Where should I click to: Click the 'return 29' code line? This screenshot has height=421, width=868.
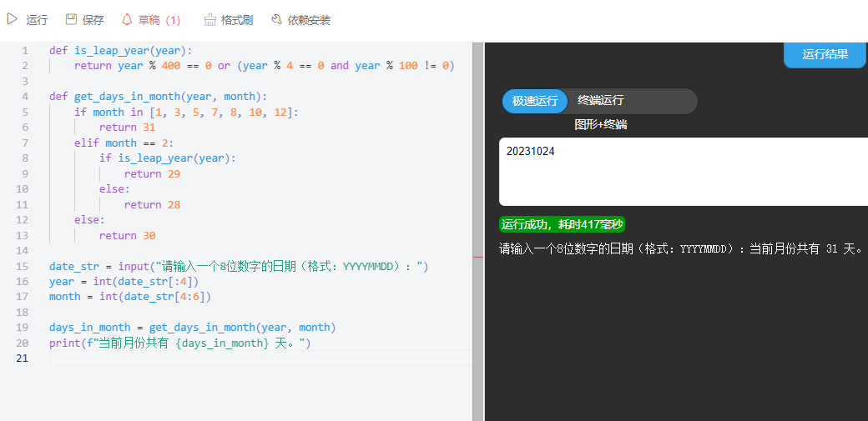[152, 173]
